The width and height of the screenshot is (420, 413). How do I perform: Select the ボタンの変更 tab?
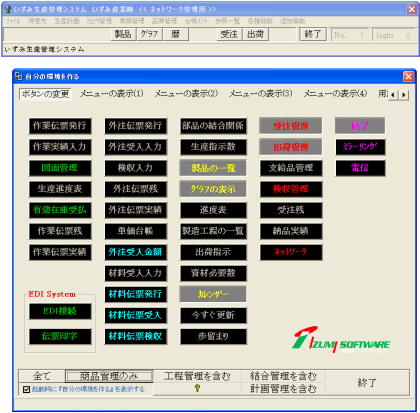coord(45,94)
